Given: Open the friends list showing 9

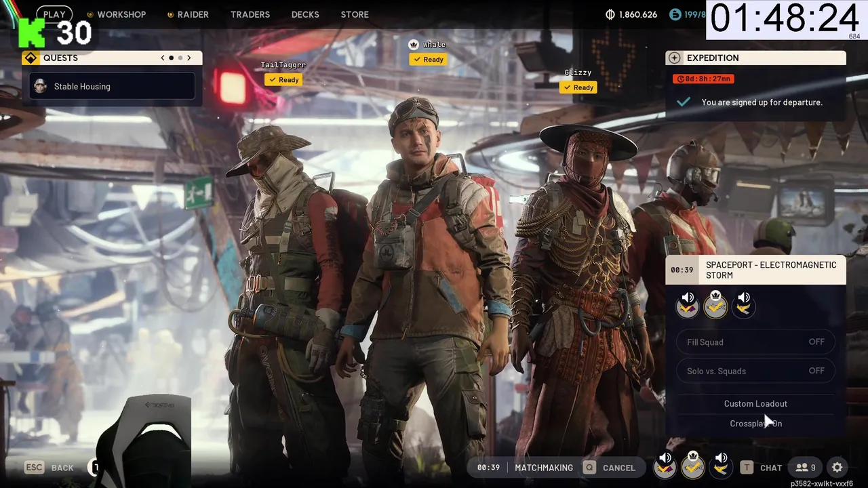Looking at the screenshot, I should (x=806, y=468).
